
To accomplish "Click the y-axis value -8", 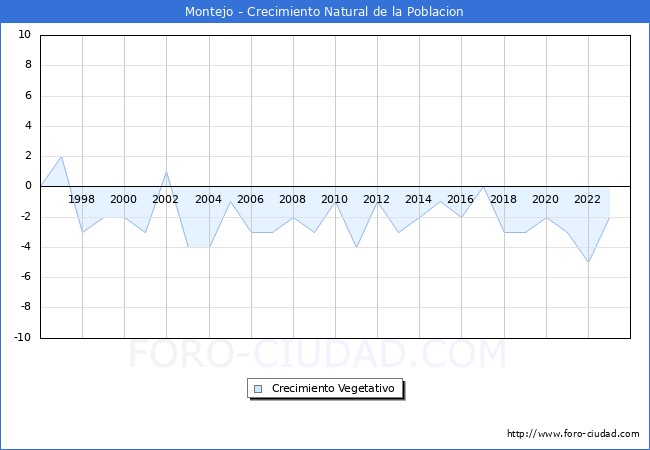I will point(26,307).
